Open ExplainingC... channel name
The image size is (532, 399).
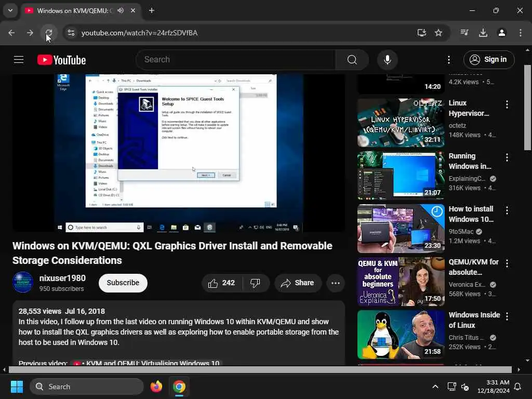click(467, 179)
